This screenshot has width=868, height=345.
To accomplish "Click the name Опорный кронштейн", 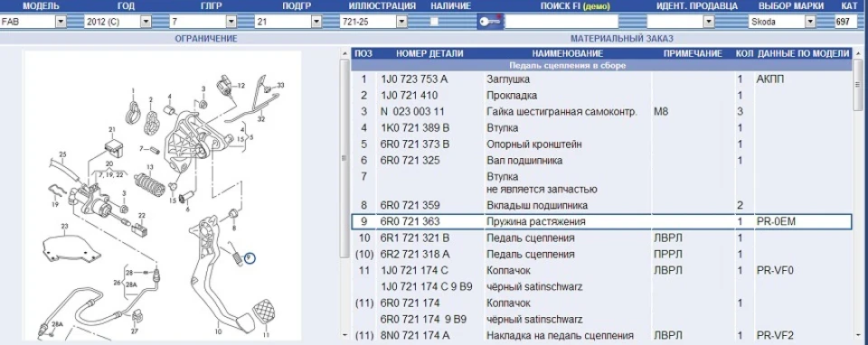I will tap(533, 145).
